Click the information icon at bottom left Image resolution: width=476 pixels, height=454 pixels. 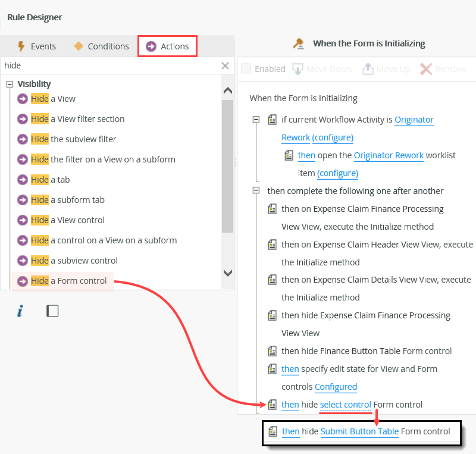point(20,311)
